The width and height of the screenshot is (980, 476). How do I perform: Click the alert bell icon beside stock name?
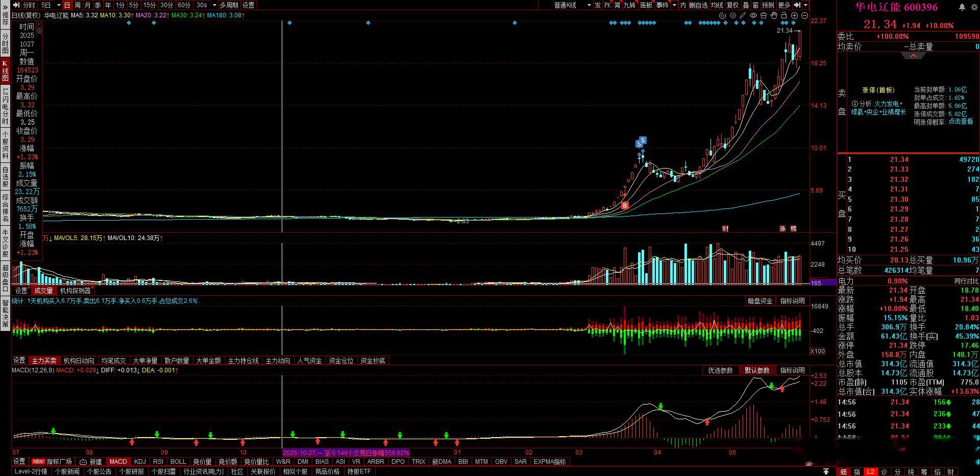tap(962, 7)
